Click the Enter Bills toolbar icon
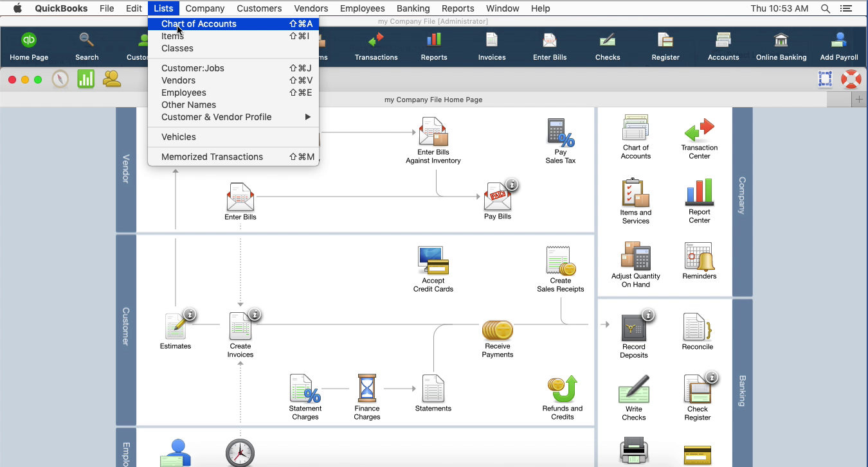Screen dimensions: 868x467 pyautogui.click(x=550, y=46)
